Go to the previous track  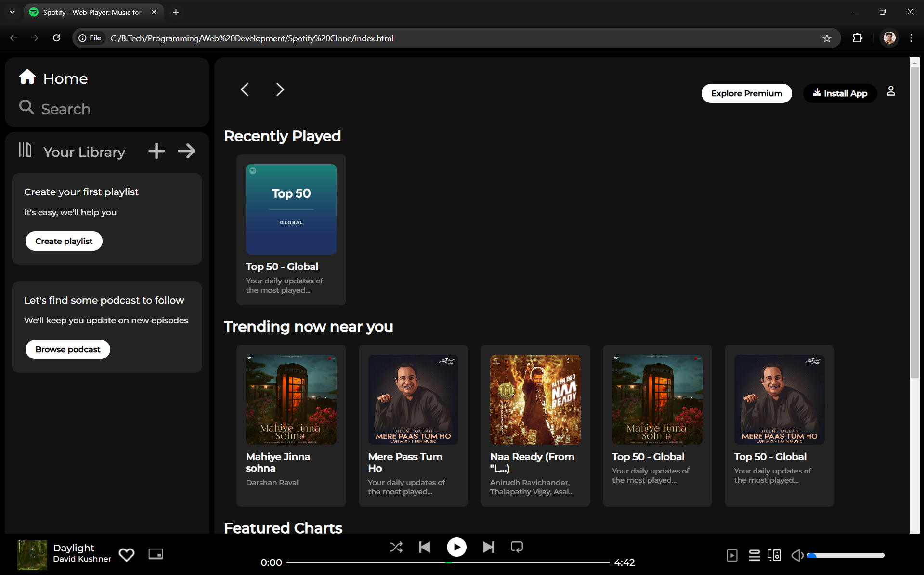425,547
